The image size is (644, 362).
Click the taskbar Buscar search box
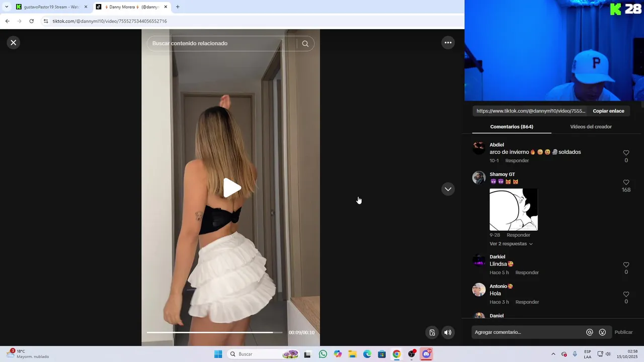click(x=264, y=354)
